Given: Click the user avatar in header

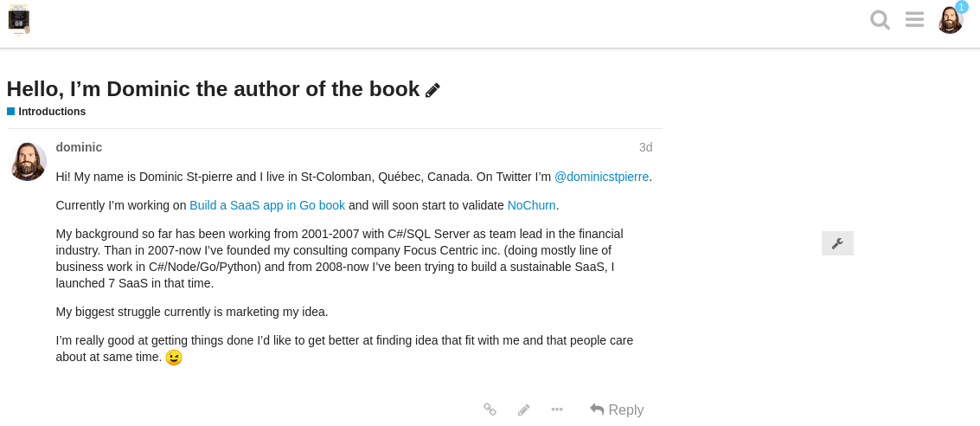Looking at the screenshot, I should tap(949, 21).
